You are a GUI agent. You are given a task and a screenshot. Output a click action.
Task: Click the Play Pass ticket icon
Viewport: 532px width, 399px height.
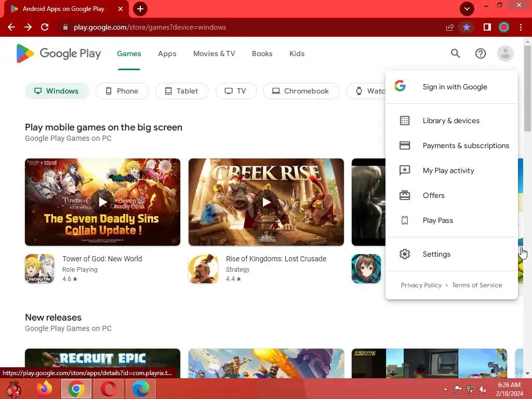405,220
